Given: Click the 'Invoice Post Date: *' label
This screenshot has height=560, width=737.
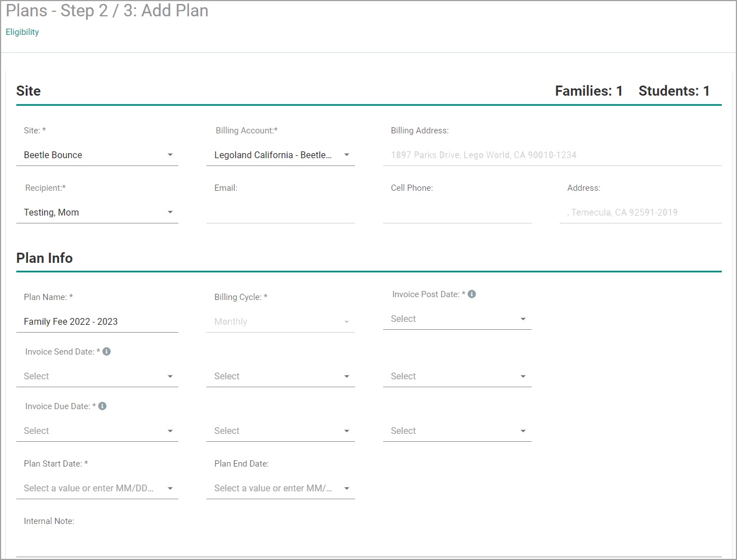Looking at the screenshot, I should pos(429,294).
